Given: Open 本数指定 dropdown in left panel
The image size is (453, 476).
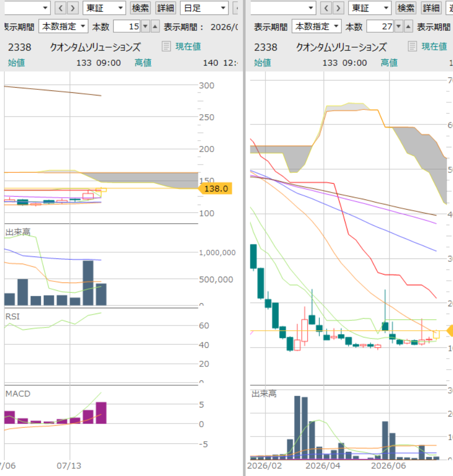Looking at the screenshot, I should pyautogui.click(x=63, y=26).
